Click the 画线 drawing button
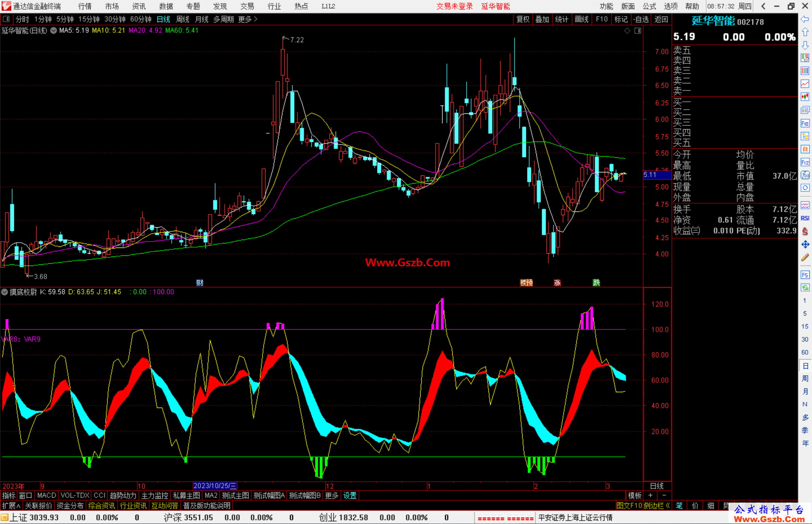The image size is (812, 524). tap(582, 19)
